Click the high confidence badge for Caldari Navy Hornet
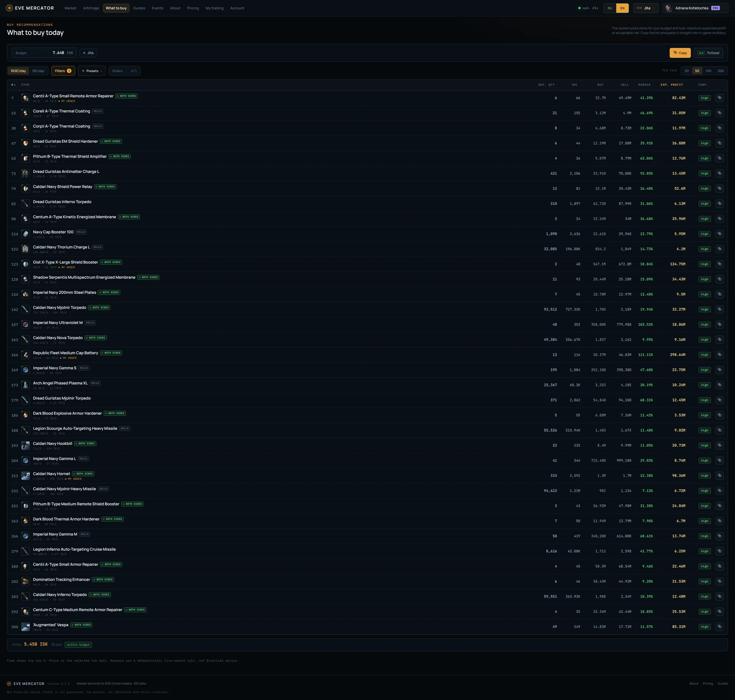The width and height of the screenshot is (735, 700). (704, 475)
